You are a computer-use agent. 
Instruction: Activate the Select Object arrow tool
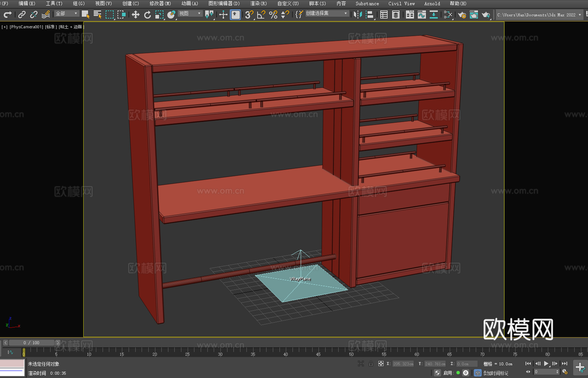coord(86,14)
